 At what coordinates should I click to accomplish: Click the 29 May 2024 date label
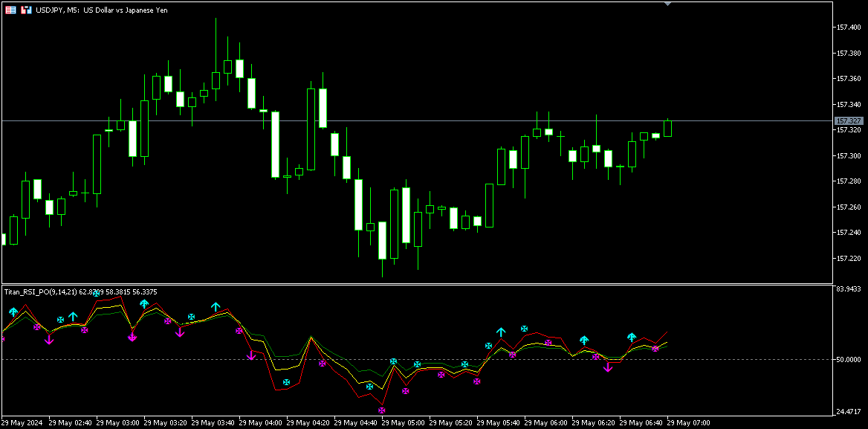point(24,423)
